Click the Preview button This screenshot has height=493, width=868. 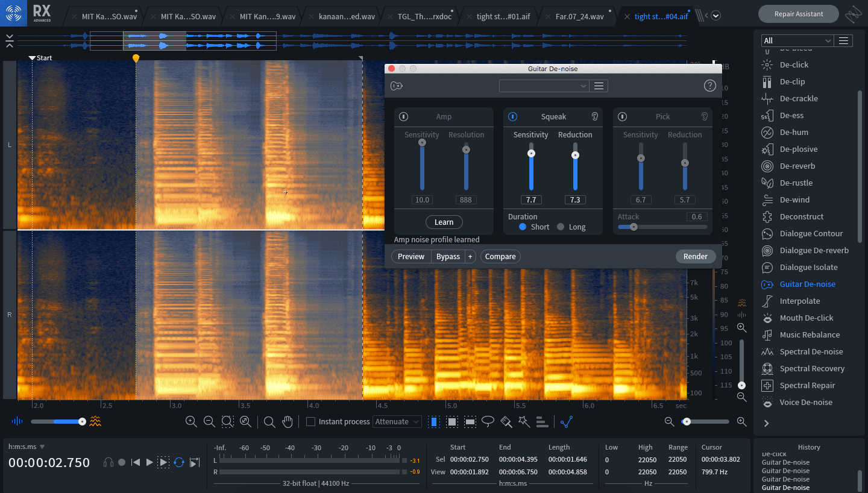(x=411, y=256)
